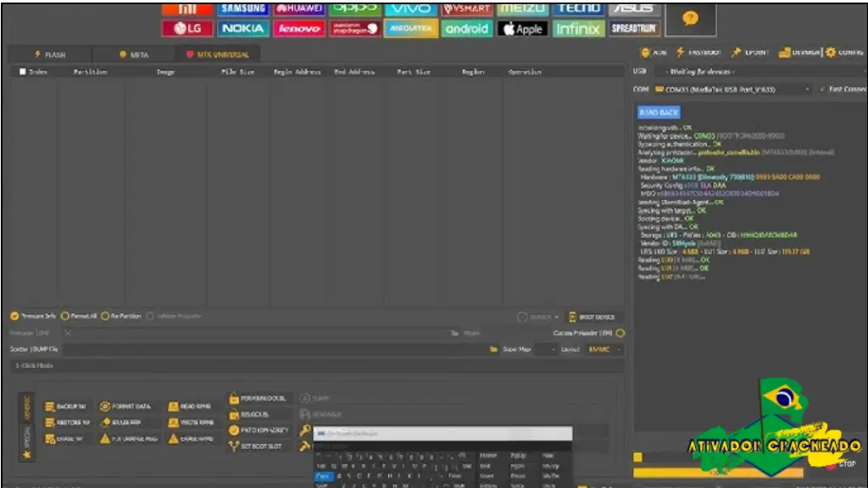Pick the LG brand logo

coord(187,28)
